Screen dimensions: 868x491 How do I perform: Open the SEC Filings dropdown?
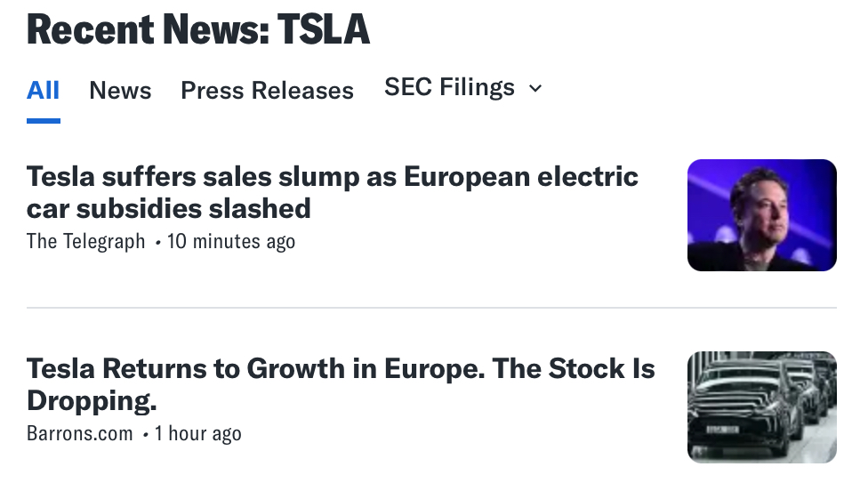pyautogui.click(x=449, y=87)
